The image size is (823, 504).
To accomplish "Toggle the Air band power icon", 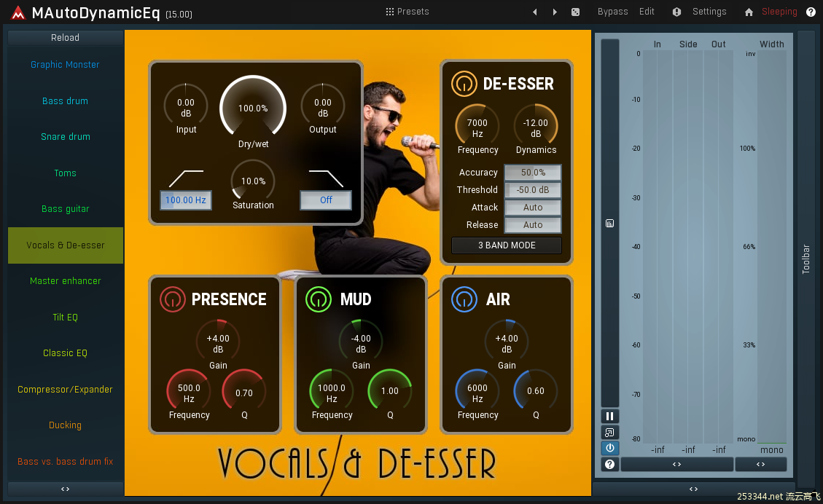I will (x=464, y=299).
